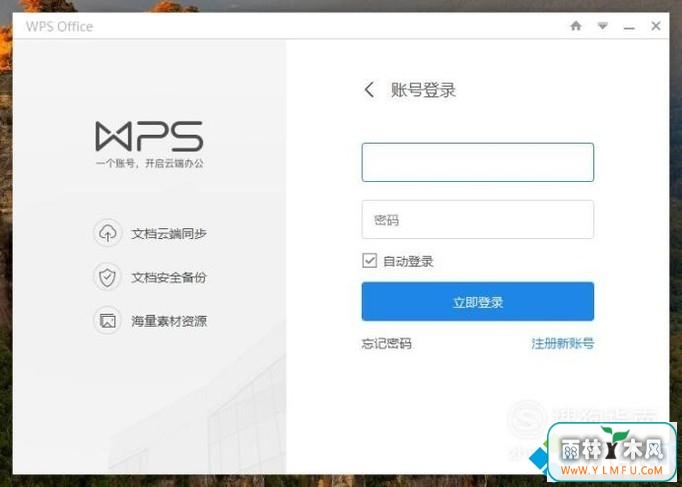Open the 注册新账号 link
This screenshot has height=487, width=682.
pyautogui.click(x=562, y=344)
